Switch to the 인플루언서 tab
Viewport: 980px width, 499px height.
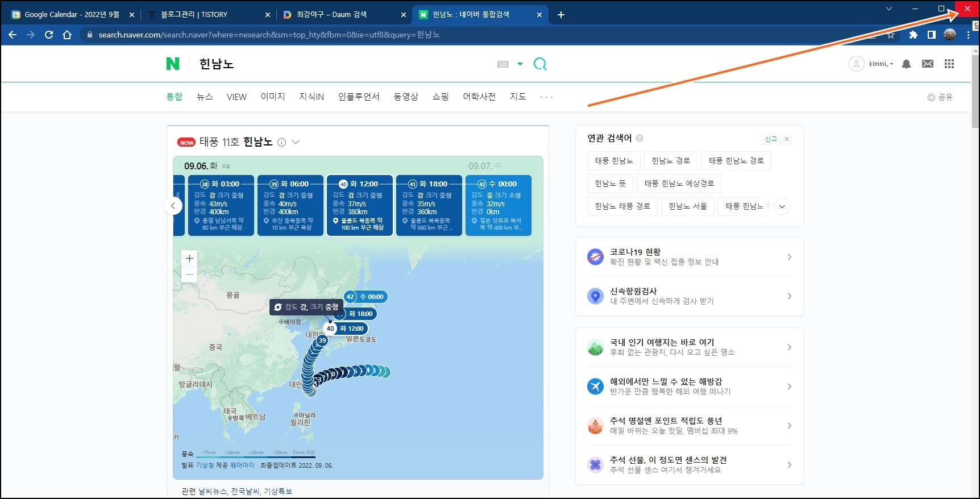(x=359, y=97)
